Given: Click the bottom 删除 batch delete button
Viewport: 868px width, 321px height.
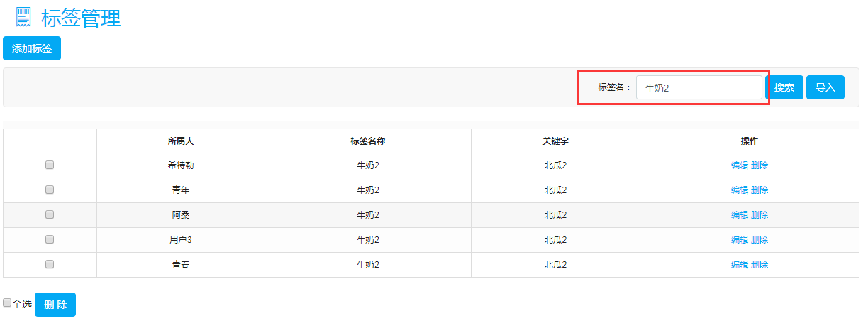Looking at the screenshot, I should (55, 305).
